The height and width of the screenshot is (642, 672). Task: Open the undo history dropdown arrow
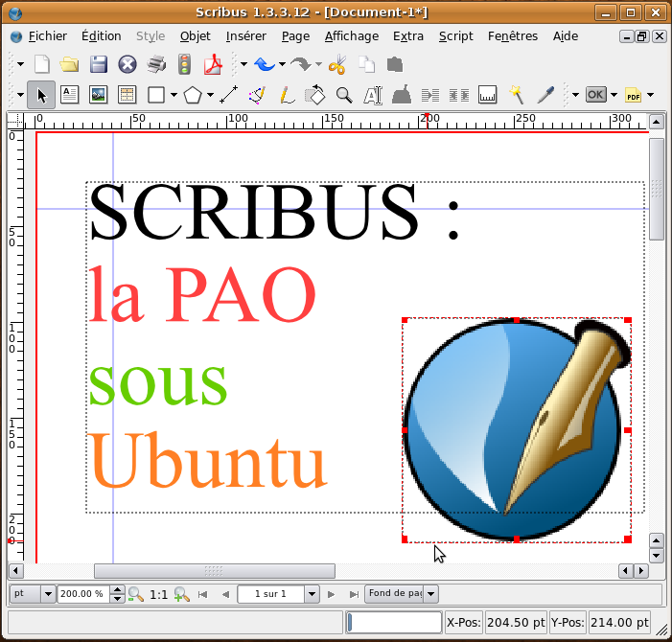[x=282, y=64]
